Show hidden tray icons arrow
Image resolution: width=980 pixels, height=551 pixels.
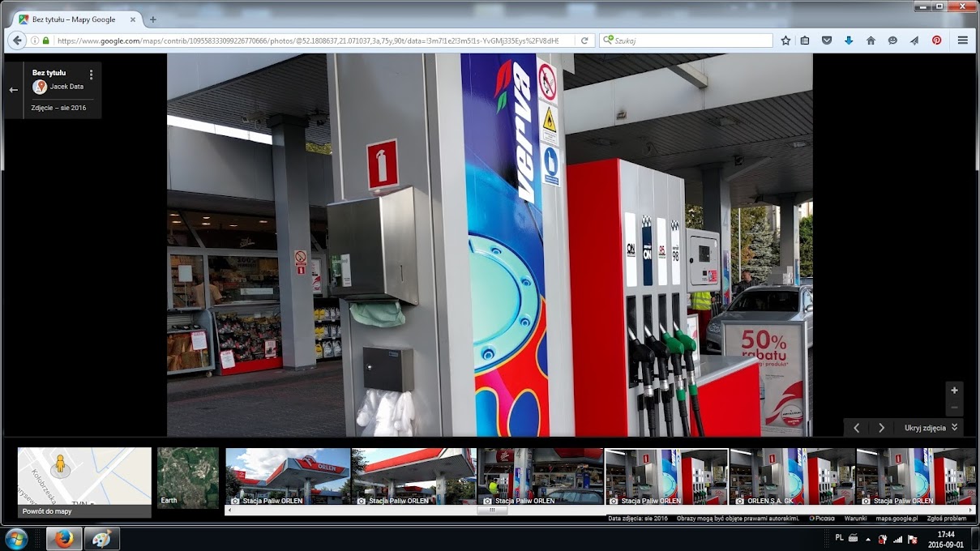(x=868, y=539)
